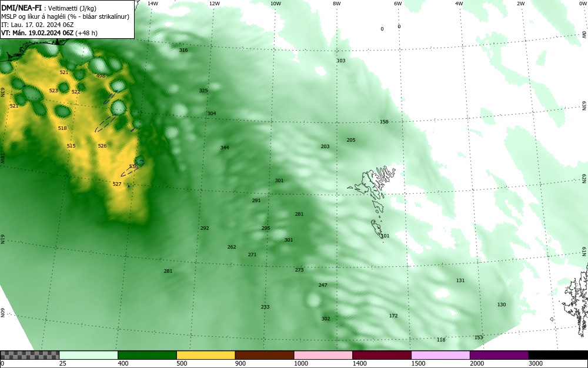
Task: Click the 101 value near the islands
Action: tap(385, 236)
